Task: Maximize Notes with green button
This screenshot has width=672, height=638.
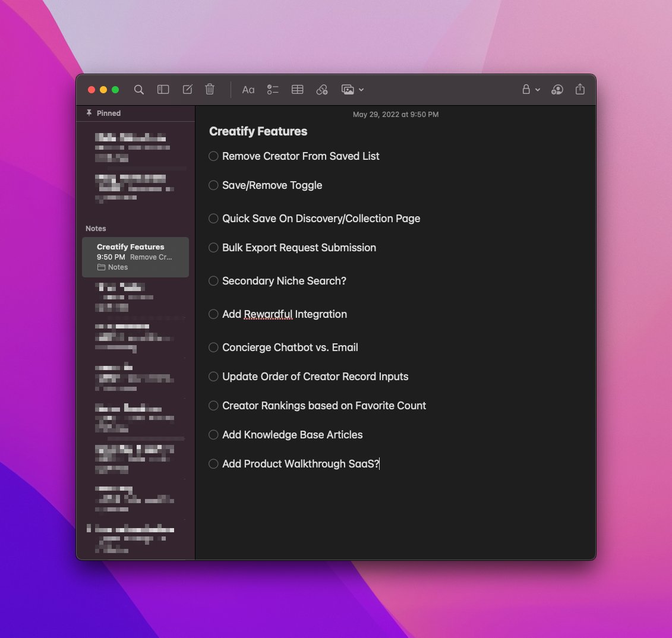Action: (115, 90)
